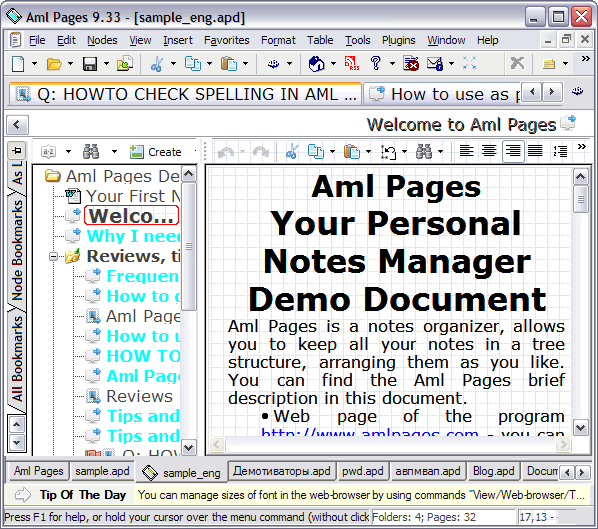Screen dimensions: 598x529
Task: Select the Why I need tree node
Action: 133,236
